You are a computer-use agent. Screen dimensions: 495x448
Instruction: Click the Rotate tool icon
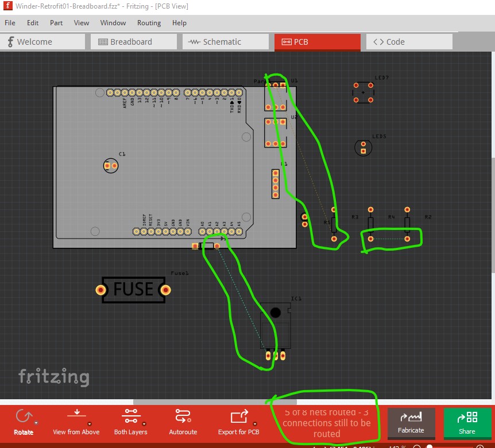pyautogui.click(x=23, y=416)
